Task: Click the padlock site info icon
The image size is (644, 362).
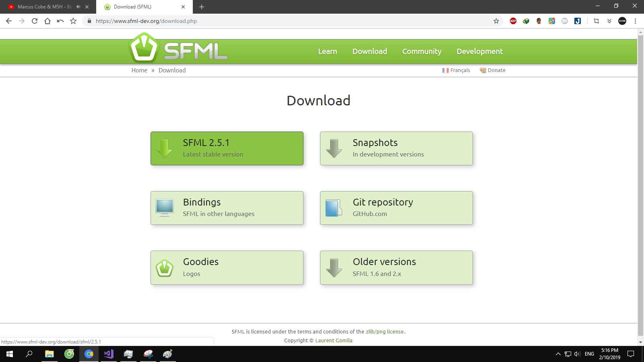Action: [89, 21]
